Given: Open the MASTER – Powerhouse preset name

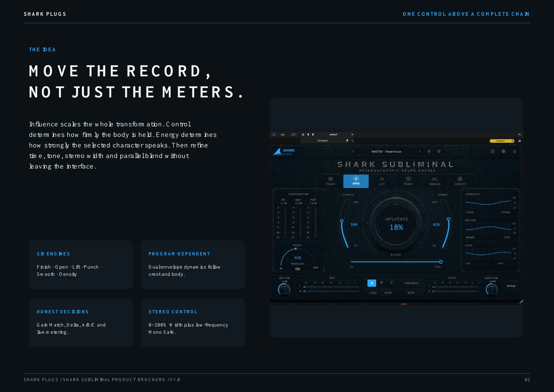Looking at the screenshot, I should pyautogui.click(x=387, y=152).
